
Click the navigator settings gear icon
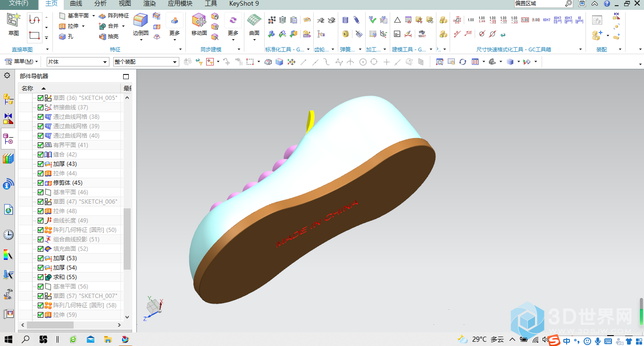point(7,75)
